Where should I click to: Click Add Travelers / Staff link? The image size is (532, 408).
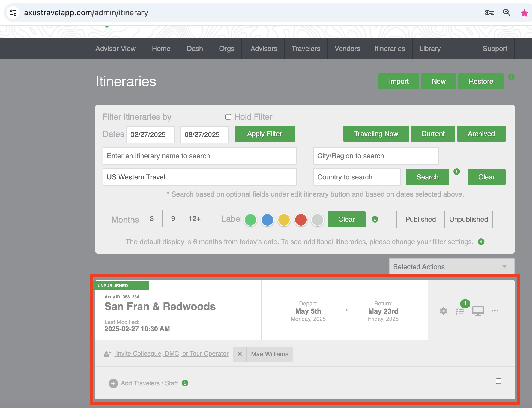click(150, 383)
